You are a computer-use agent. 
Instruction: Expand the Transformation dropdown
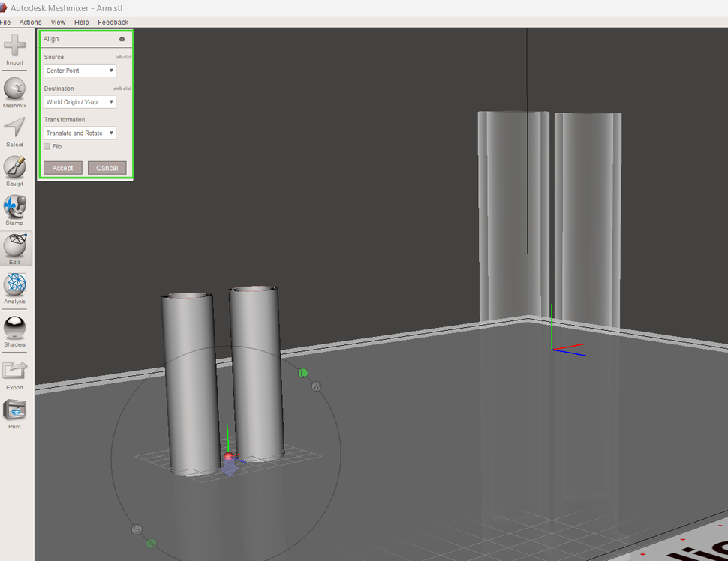tap(80, 133)
